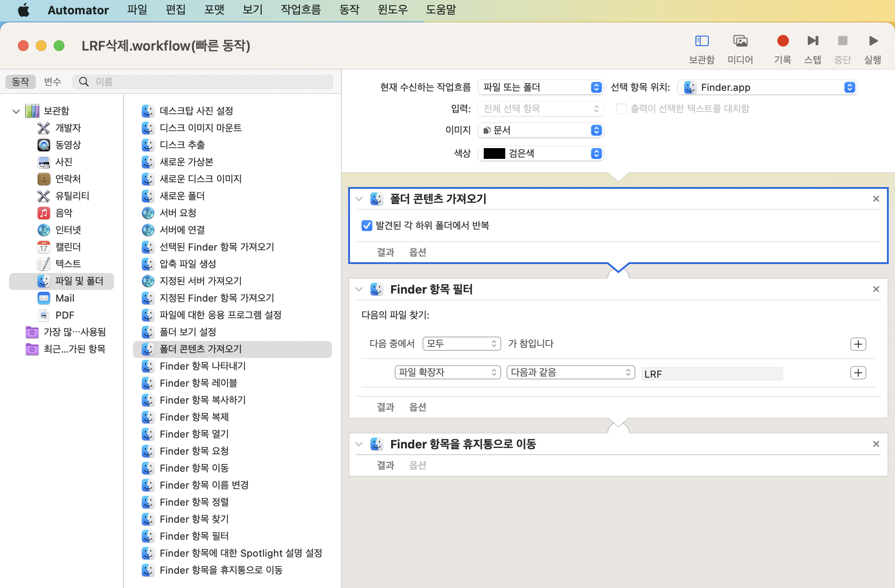Image resolution: width=895 pixels, height=588 pixels.
Task: Toggle the 보관함 (Library) sidebar icon
Action: (x=702, y=41)
